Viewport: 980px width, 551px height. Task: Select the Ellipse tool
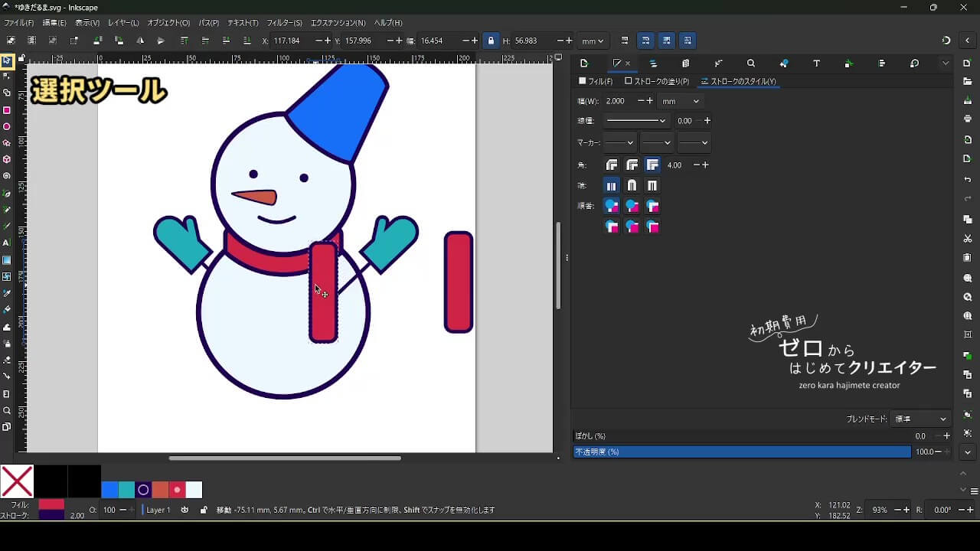7,127
